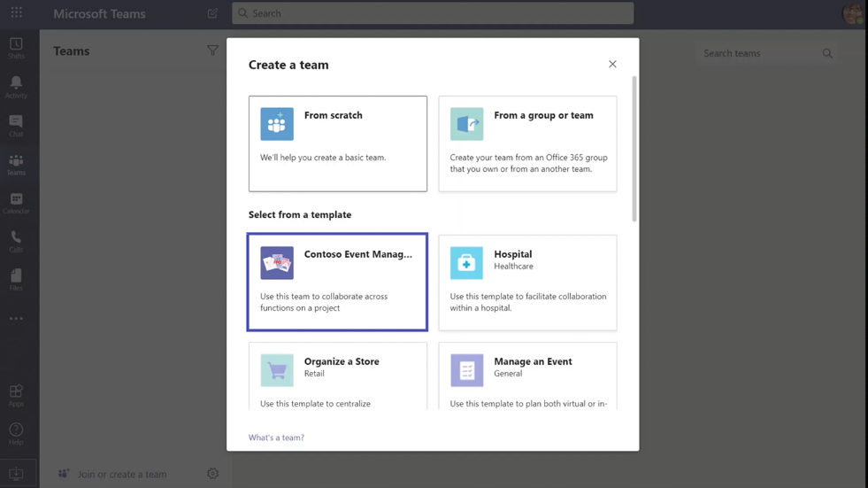The height and width of the screenshot is (488, 868).
Task: Click the search teams magnifier icon
Action: [827, 53]
